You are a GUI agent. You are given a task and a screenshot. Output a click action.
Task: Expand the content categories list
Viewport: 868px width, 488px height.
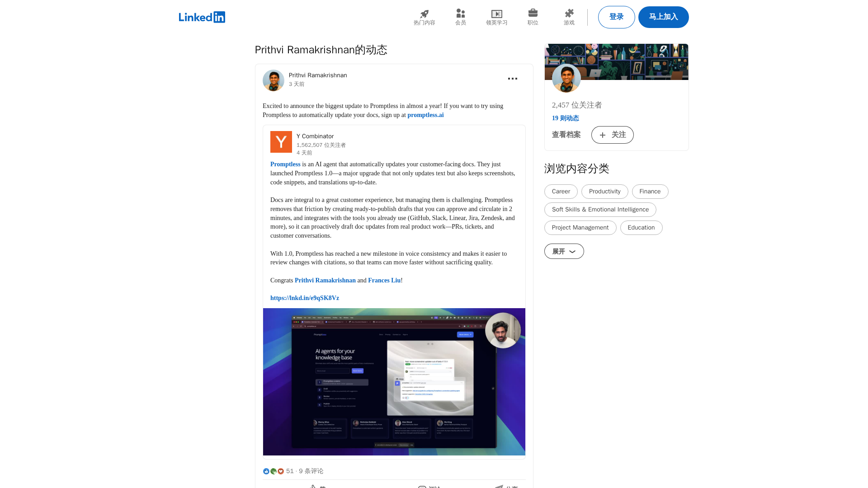point(564,251)
